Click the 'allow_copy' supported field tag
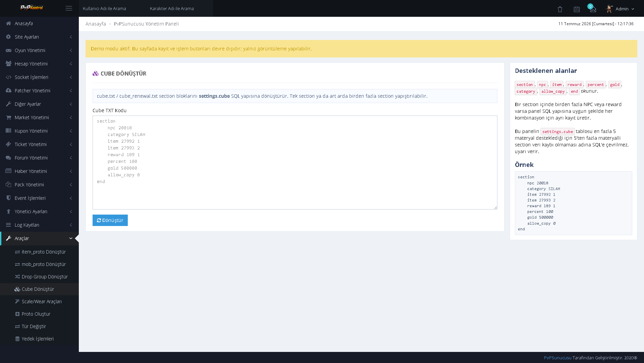This screenshot has width=644, height=363. 553,91
